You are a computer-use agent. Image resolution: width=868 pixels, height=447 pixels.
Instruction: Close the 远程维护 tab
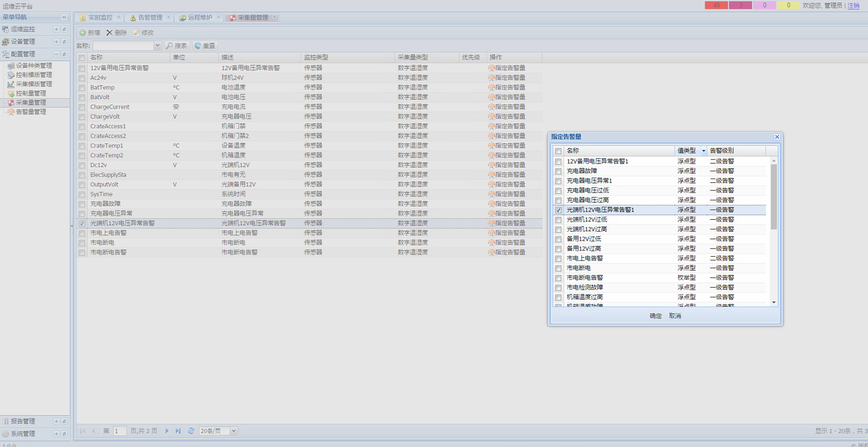(x=218, y=17)
